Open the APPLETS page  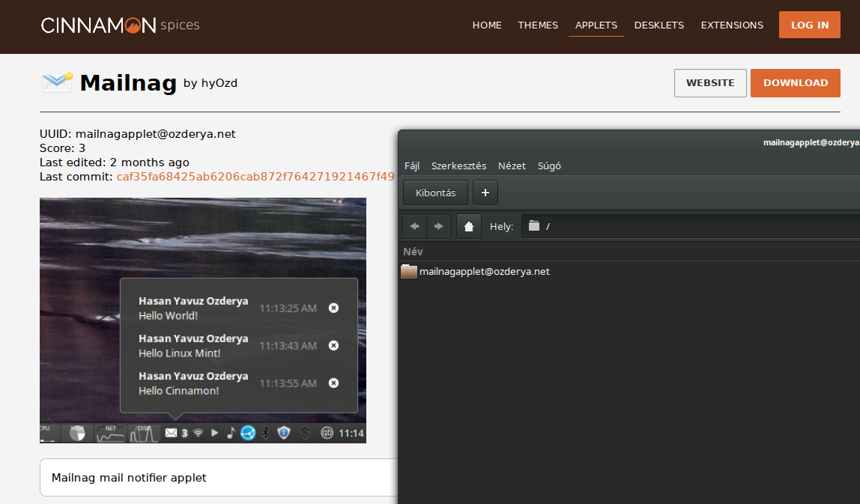(x=596, y=25)
